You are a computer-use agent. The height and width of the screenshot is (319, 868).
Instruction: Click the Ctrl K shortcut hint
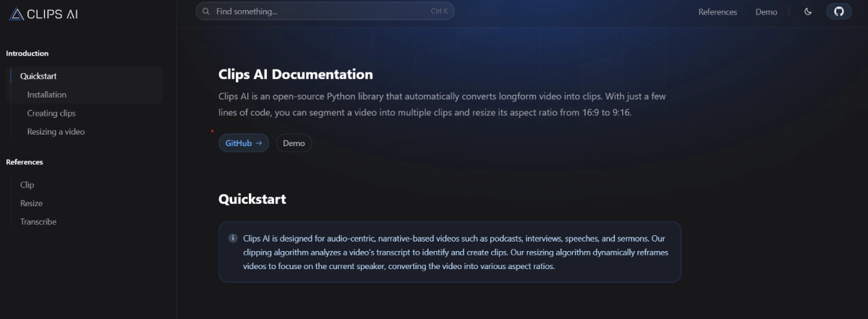439,12
